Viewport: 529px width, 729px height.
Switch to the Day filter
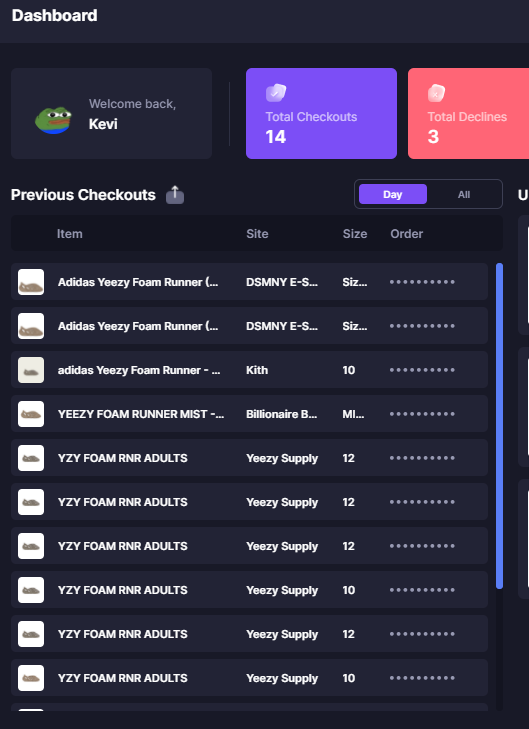pos(393,194)
